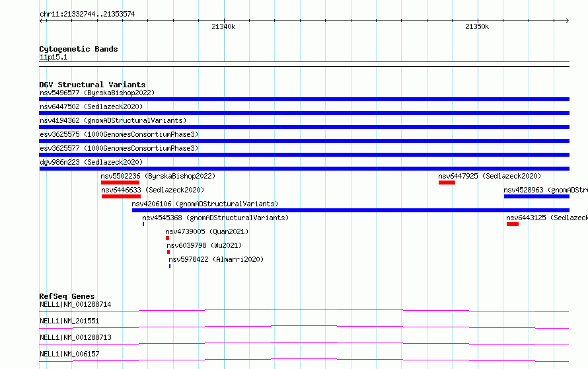Click the blue bar for esv3625577
Viewport: 588px width, 369px height.
click(304, 155)
